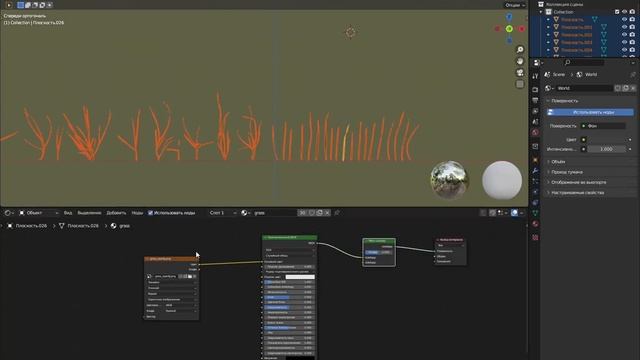Open the Вид menu in node editor
Viewport: 640px width, 360px height.
[x=68, y=213]
